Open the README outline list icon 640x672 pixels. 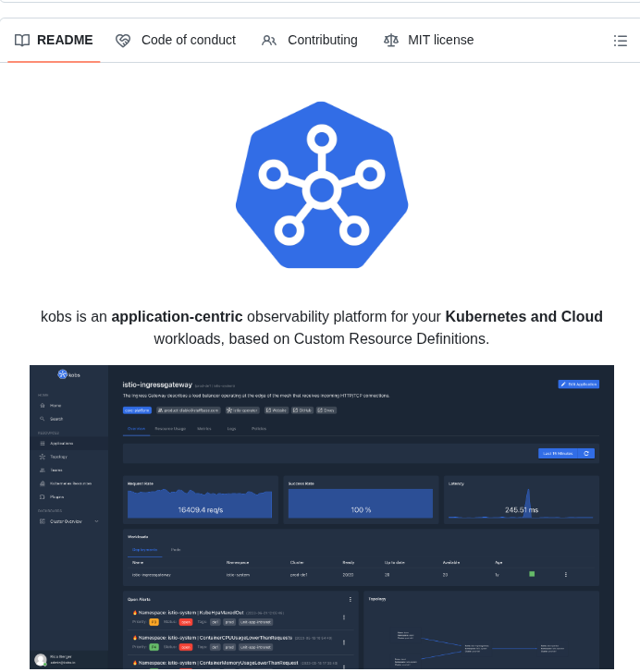pos(621,41)
